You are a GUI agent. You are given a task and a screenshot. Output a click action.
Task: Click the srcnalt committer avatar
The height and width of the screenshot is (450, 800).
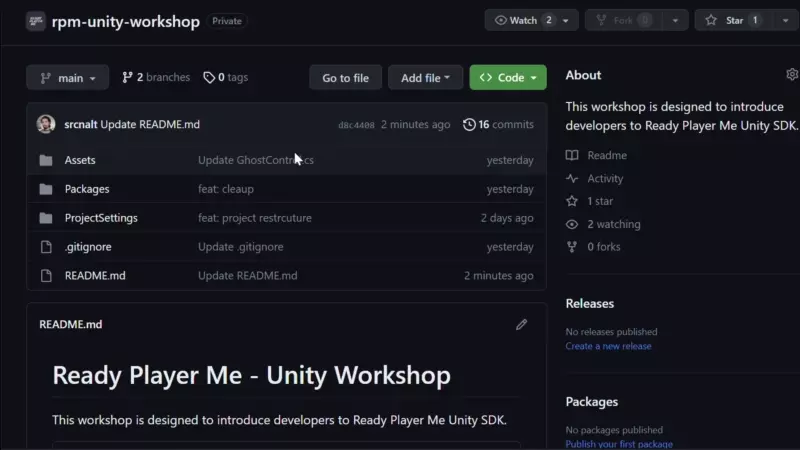46,124
